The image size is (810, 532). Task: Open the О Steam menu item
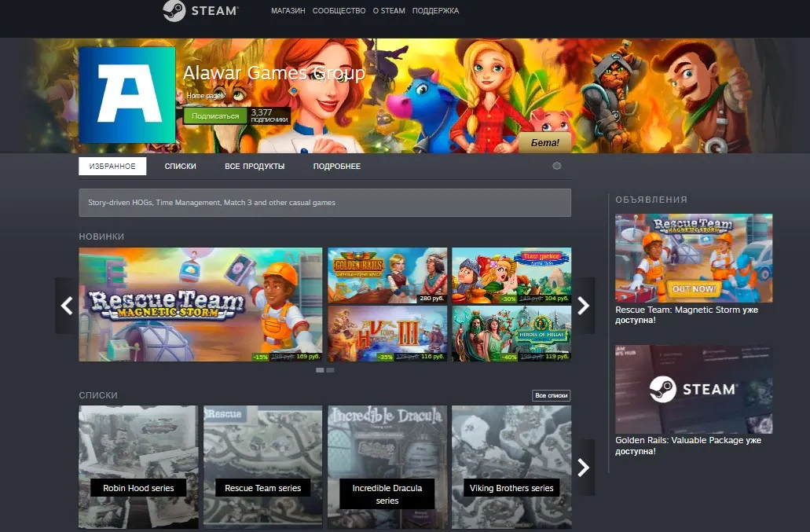[x=389, y=11]
